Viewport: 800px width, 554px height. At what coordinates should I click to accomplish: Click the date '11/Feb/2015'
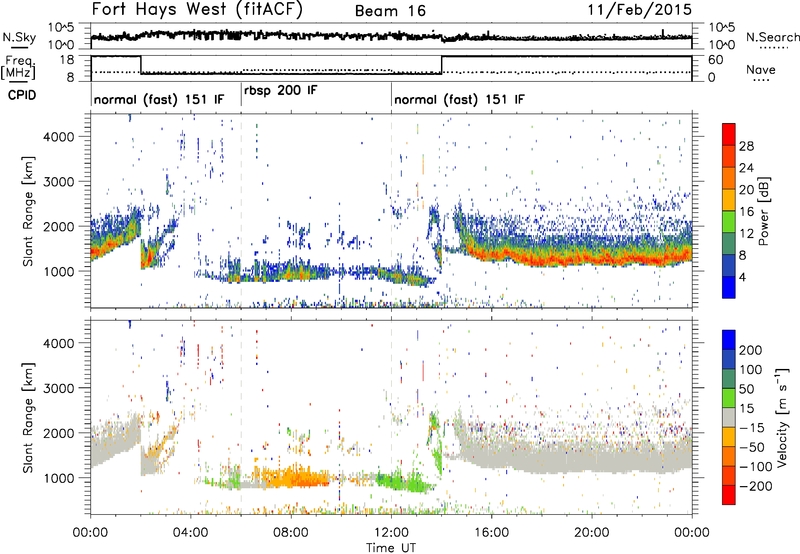640,10
